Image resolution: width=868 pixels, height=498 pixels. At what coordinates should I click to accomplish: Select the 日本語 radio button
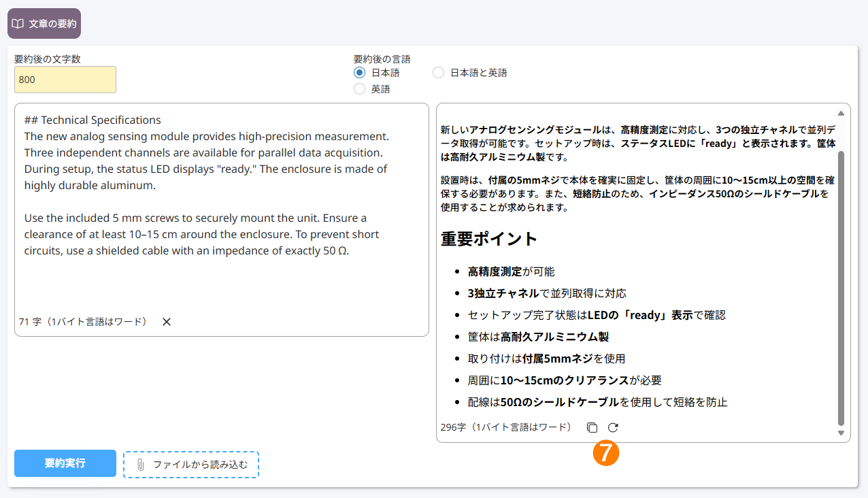click(360, 73)
